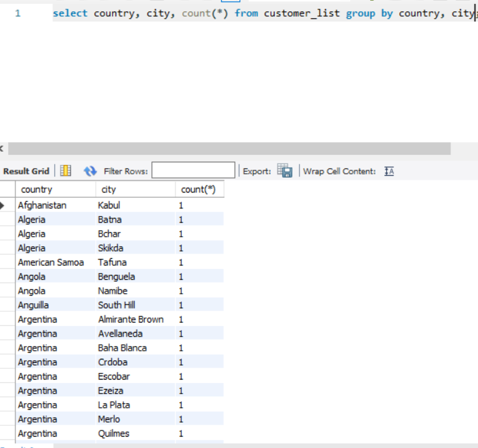Select the Namibe city cell
478x448 pixels.
point(135,291)
